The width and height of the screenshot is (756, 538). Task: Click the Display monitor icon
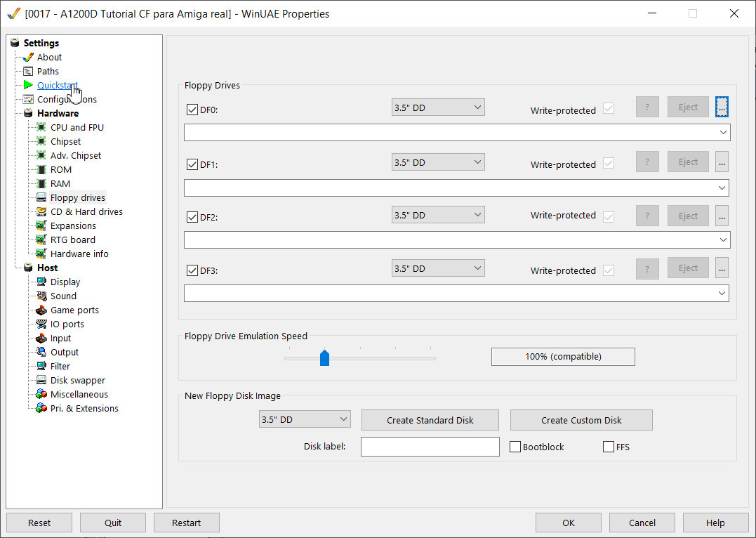41,282
